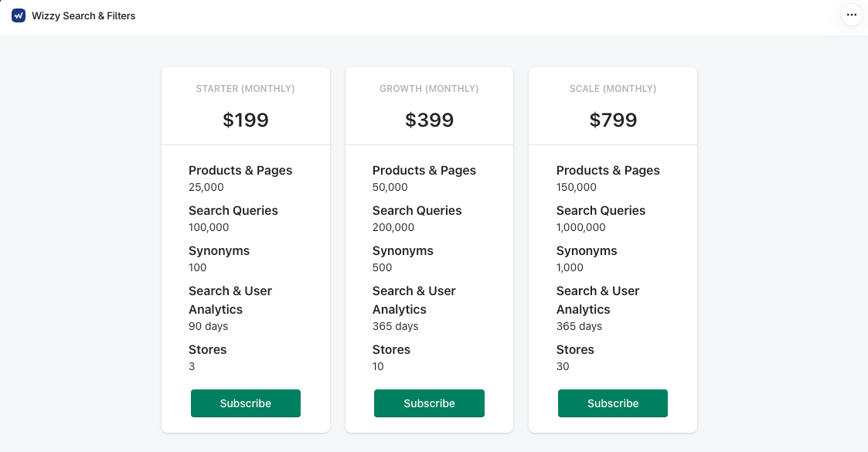This screenshot has height=452, width=868.
Task: Click Synonyms label in Growth card
Action: 403,251
